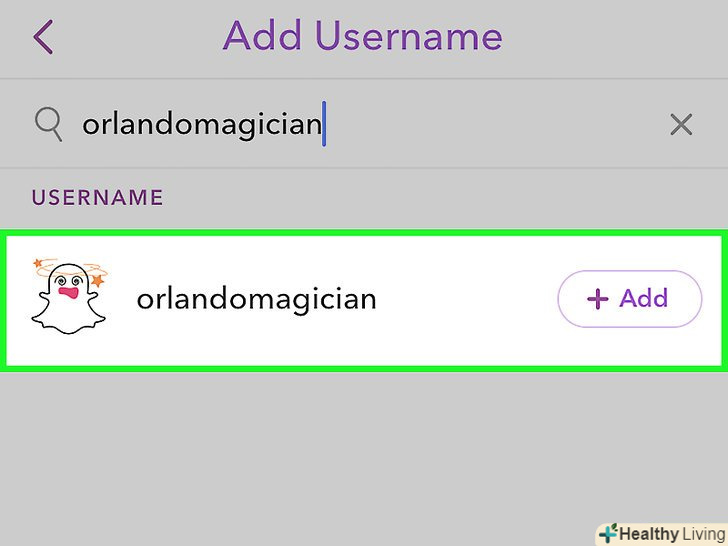The image size is (728, 546).
Task: Clear the search with the X icon
Action: pyautogui.click(x=681, y=124)
